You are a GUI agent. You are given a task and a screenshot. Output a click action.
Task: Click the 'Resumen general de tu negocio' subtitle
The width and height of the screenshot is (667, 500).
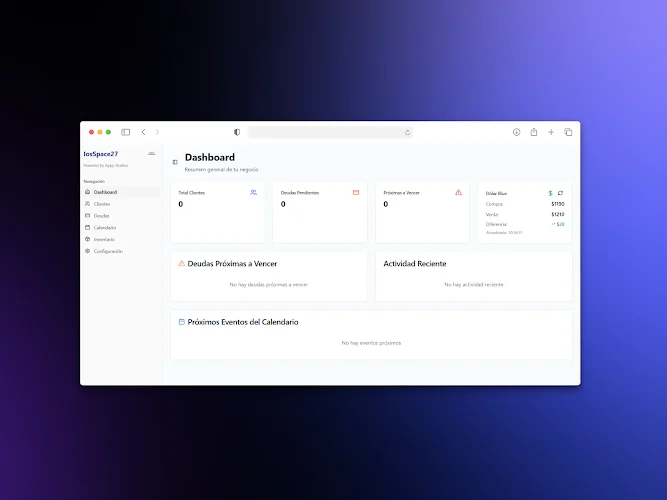[221, 169]
